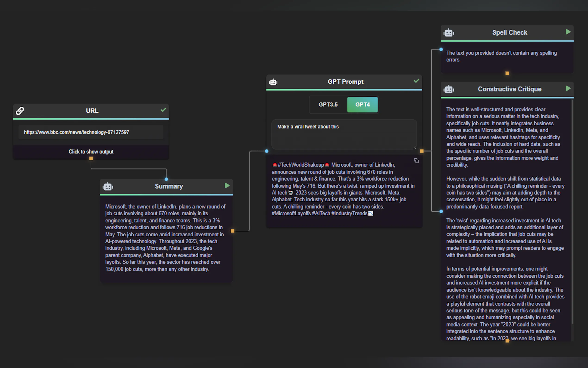
Task: Click the 'Constructive Critique' node title
Action: (510, 89)
